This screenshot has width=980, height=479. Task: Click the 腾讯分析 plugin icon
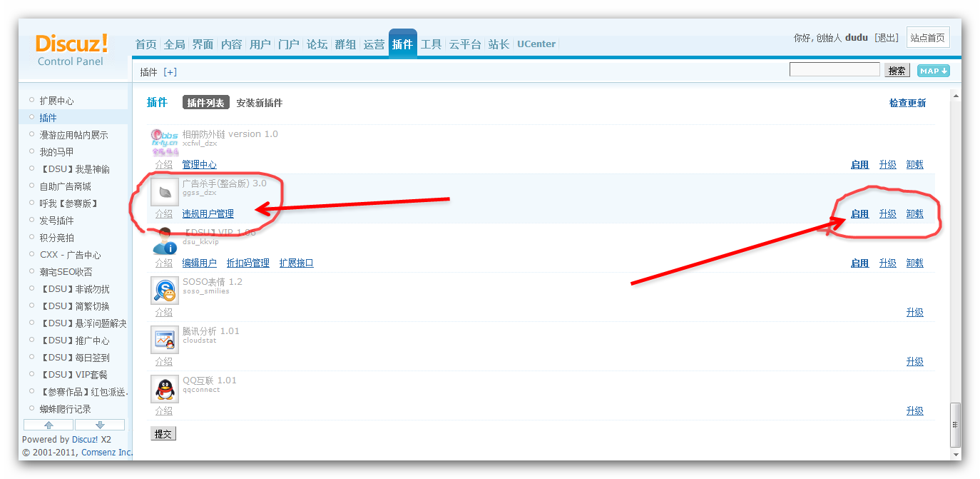point(165,340)
